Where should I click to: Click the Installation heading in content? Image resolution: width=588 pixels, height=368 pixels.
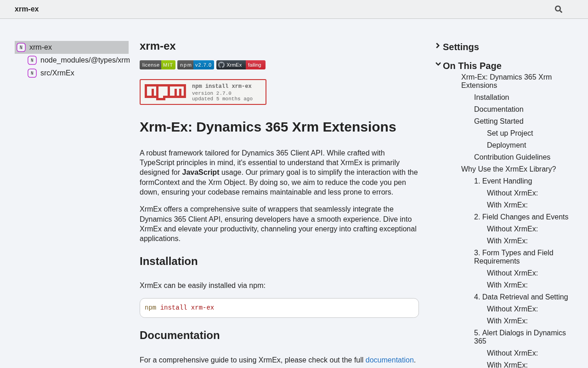[169, 261]
